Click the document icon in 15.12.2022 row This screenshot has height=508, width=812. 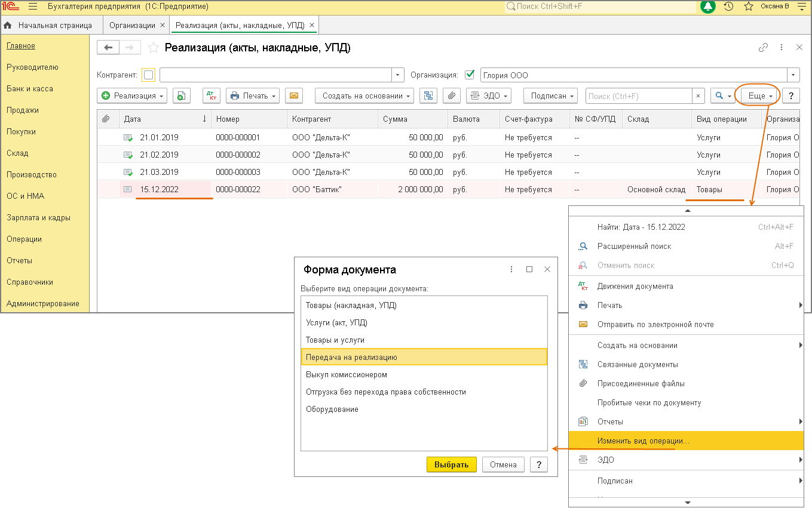click(x=128, y=189)
